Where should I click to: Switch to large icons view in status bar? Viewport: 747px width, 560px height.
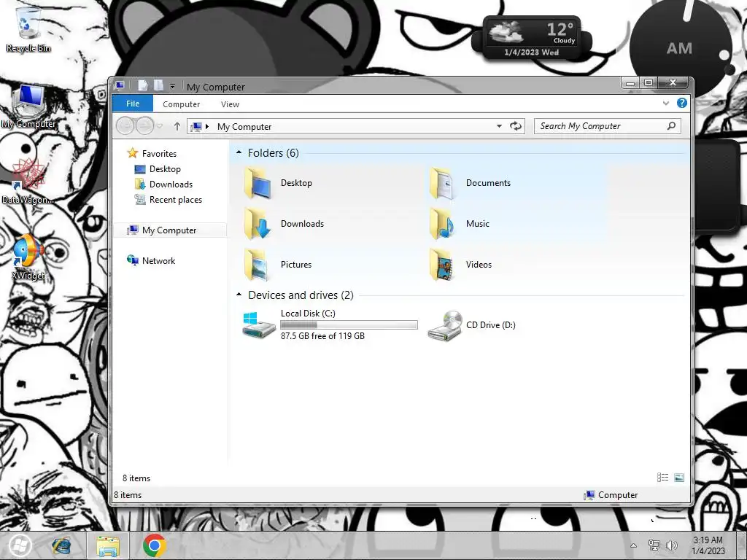tap(679, 478)
